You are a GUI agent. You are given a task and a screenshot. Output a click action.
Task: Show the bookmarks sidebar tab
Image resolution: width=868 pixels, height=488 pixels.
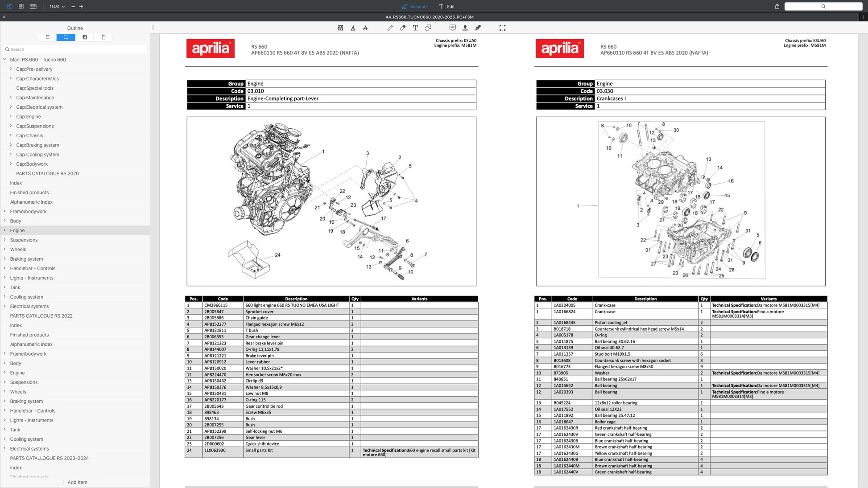pos(47,37)
